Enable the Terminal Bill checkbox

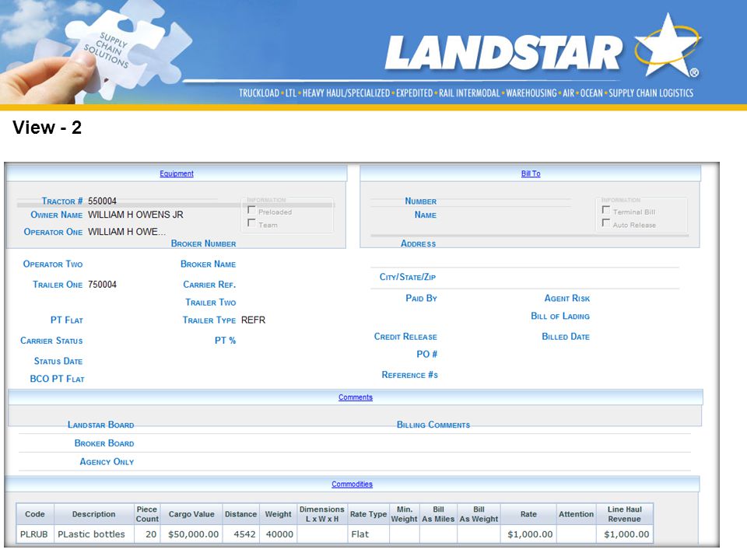(606, 210)
